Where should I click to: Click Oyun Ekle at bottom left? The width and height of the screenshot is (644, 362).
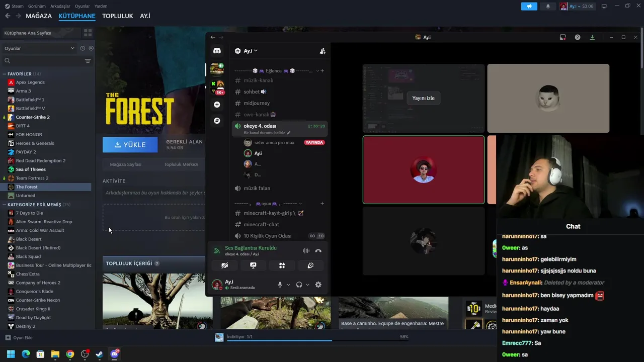tap(19, 338)
